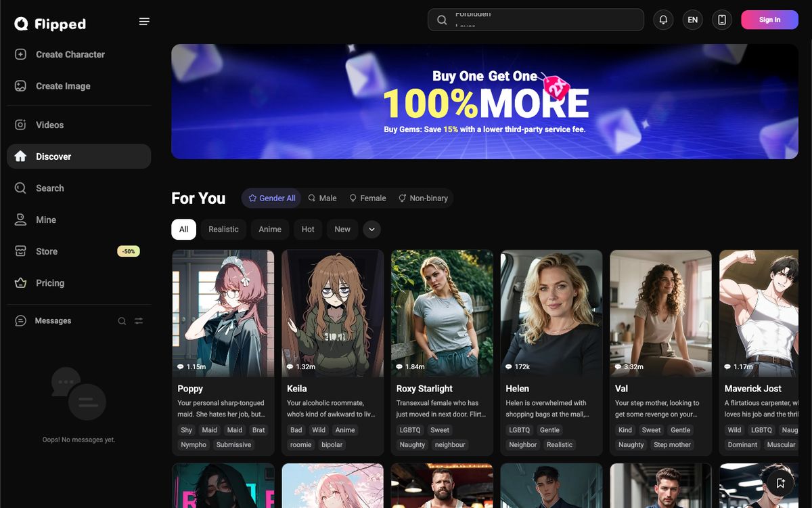Image resolution: width=812 pixels, height=508 pixels.
Task: Select the Gender All filter
Action: [x=272, y=198]
